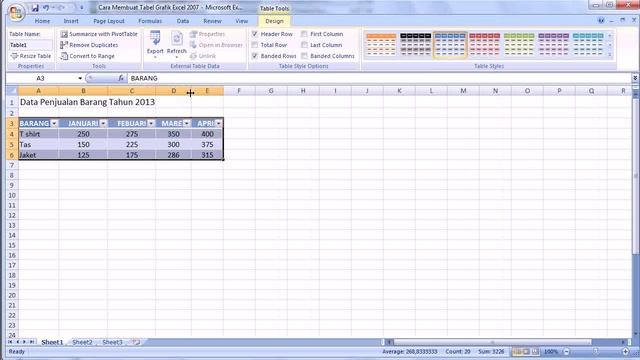Insert a new worksheet tab
640x360 pixels.
[x=136, y=342]
